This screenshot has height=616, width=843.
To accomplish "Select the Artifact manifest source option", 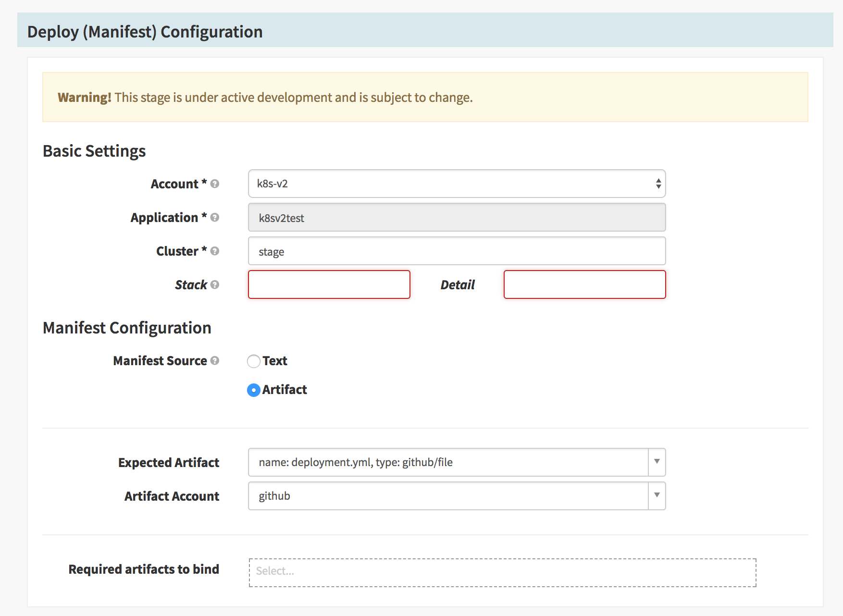I will click(254, 390).
